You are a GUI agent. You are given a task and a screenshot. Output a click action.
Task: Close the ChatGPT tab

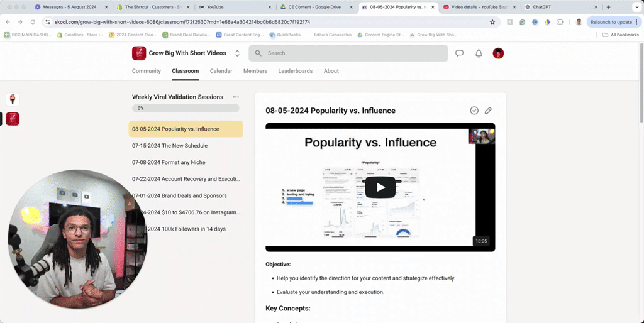pyautogui.click(x=596, y=7)
